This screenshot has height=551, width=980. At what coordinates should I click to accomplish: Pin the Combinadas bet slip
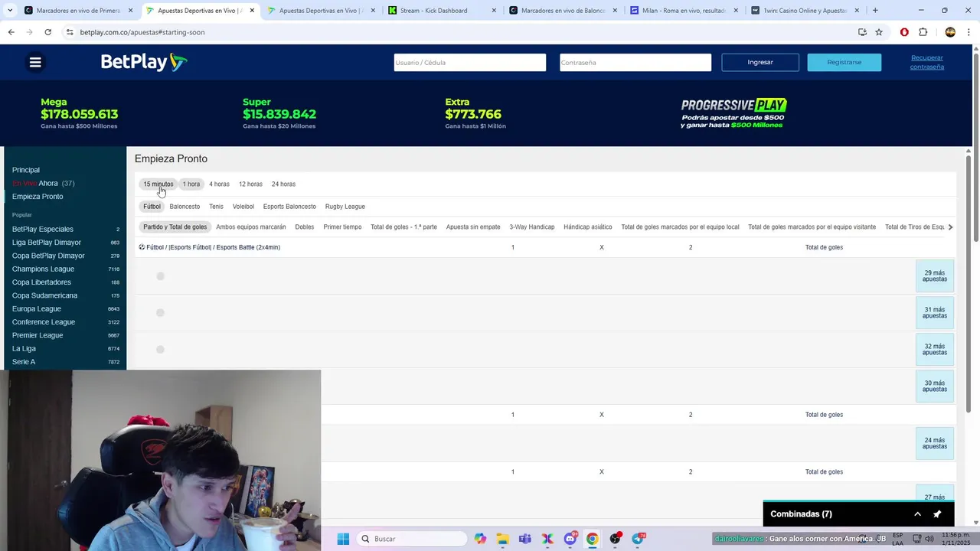(x=937, y=514)
